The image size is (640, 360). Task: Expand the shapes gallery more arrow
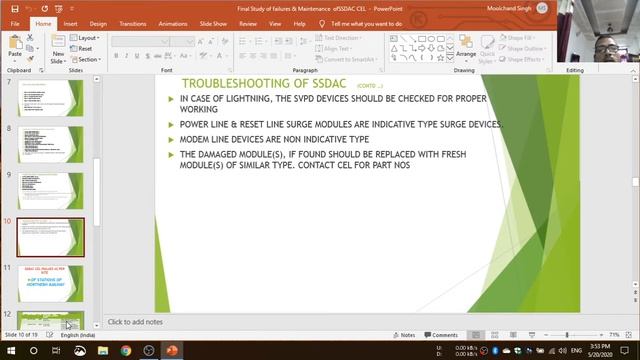click(450, 58)
